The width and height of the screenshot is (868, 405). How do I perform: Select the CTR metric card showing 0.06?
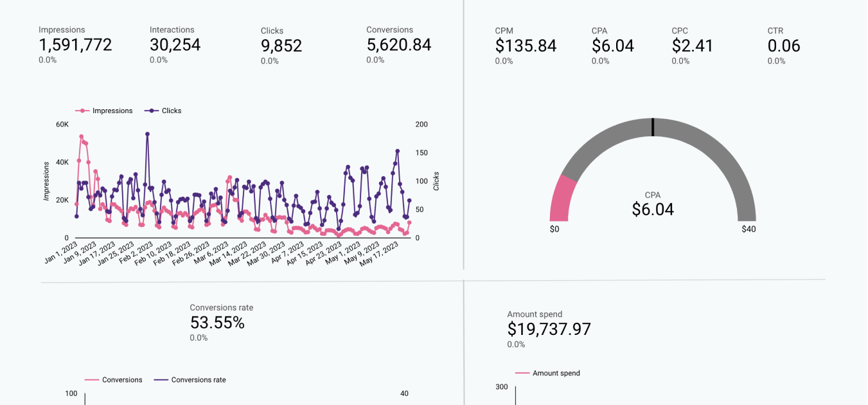[783, 46]
